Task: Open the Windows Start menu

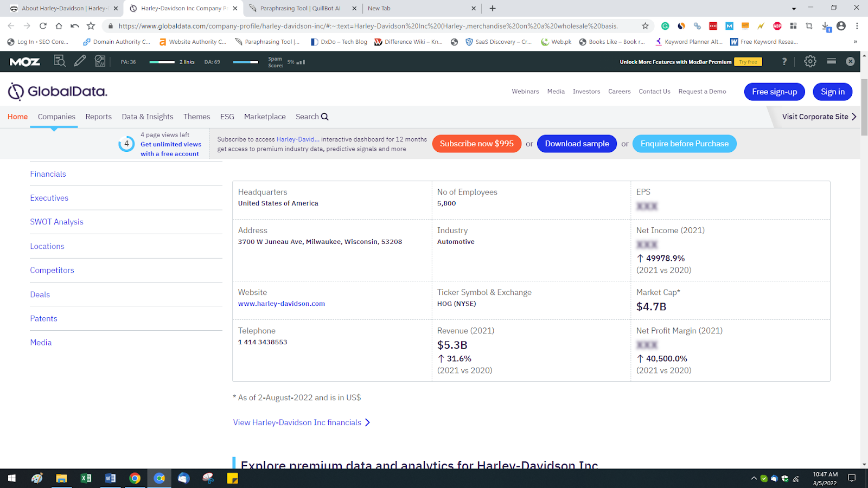Action: point(11,478)
